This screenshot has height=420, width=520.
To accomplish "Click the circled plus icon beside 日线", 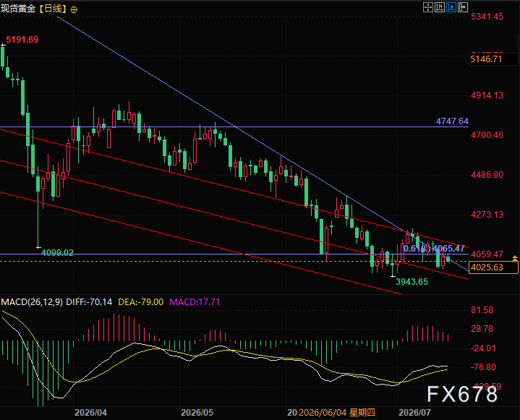I will click(74, 9).
